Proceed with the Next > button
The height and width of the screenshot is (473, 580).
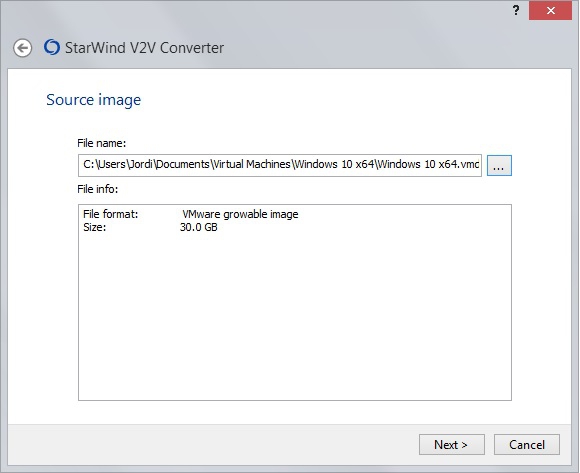452,445
